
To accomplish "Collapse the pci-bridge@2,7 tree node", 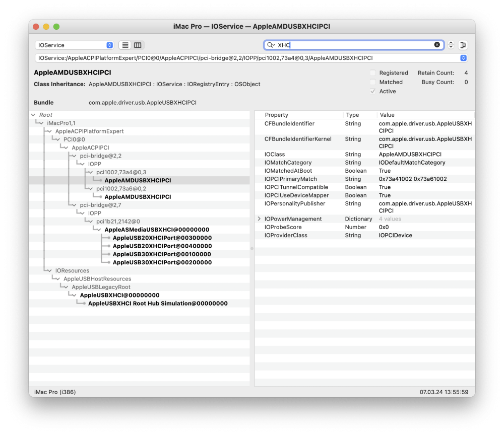I will click(x=74, y=205).
